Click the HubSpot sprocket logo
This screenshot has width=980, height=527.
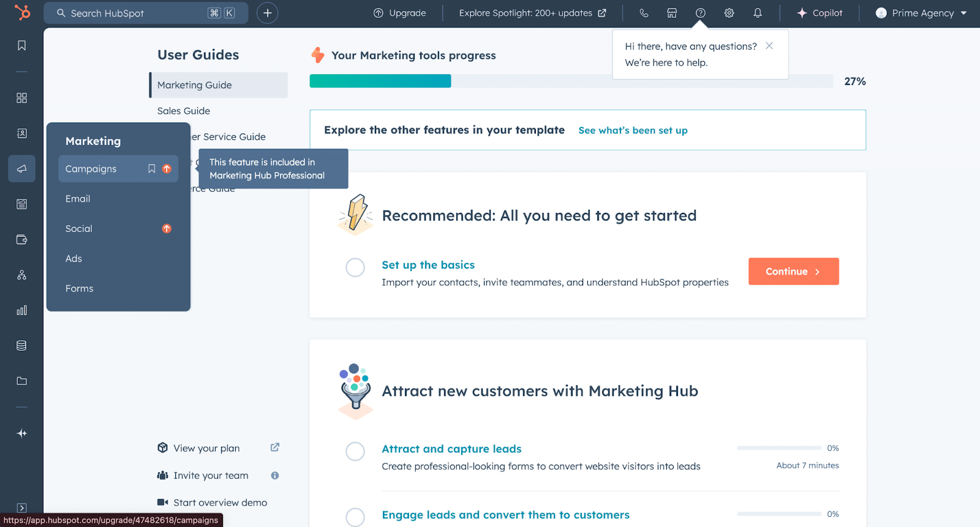[22, 12]
